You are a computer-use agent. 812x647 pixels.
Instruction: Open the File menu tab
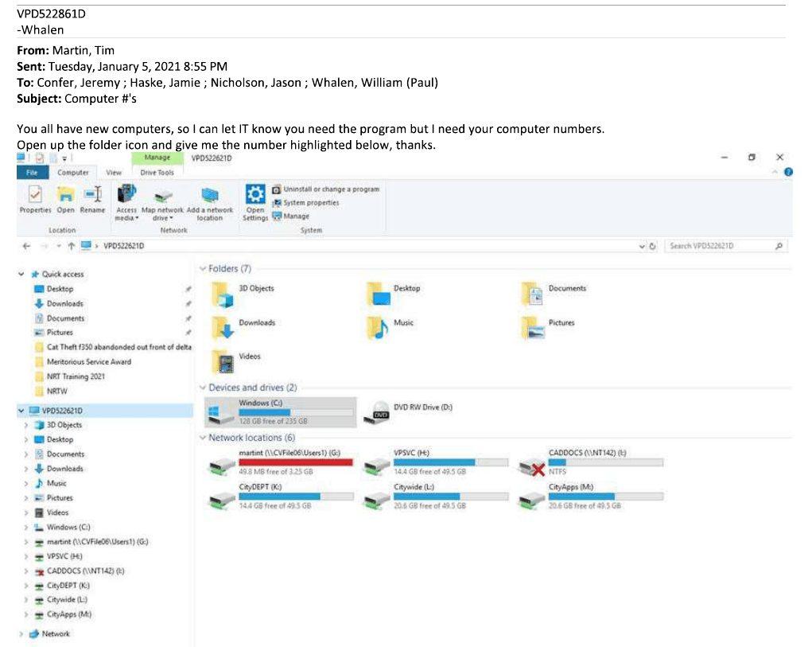(x=33, y=172)
